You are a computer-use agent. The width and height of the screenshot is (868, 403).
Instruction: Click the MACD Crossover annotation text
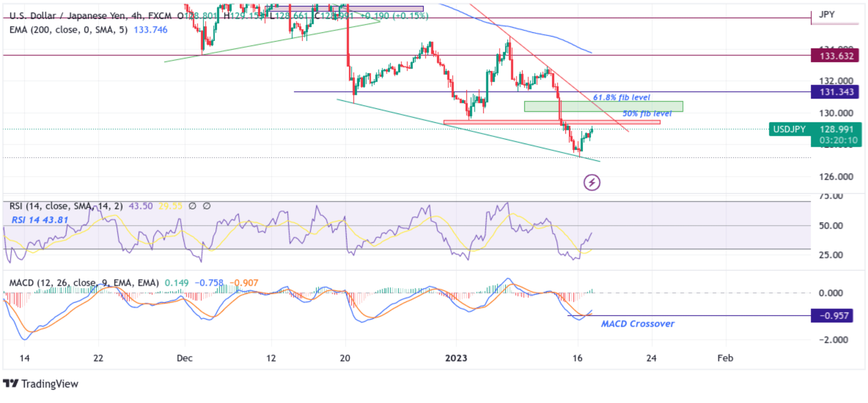click(637, 323)
